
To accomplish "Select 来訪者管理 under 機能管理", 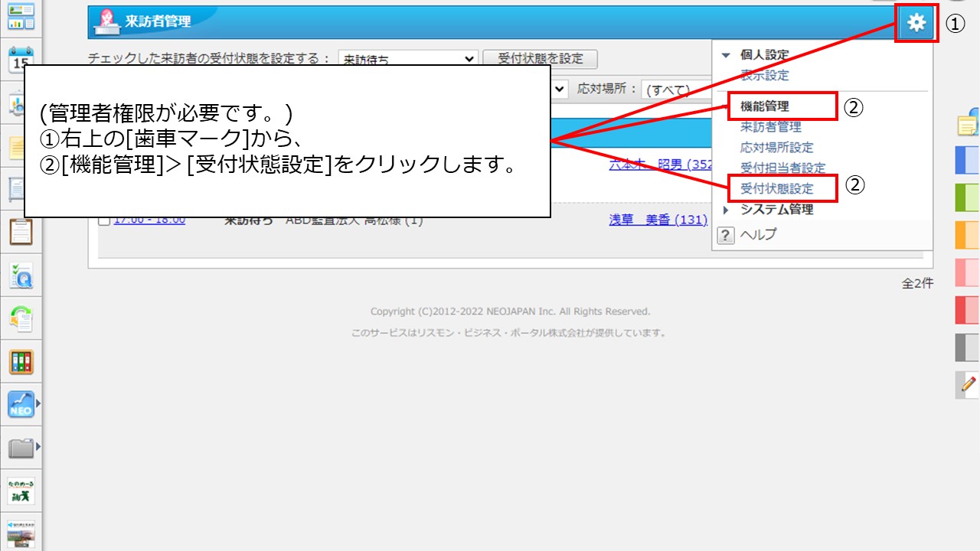I will point(771,127).
